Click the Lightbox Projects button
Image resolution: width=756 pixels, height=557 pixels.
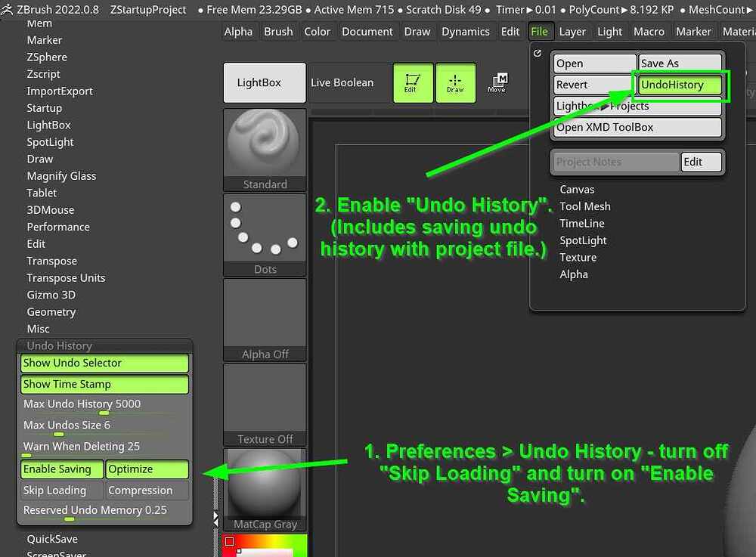point(638,106)
